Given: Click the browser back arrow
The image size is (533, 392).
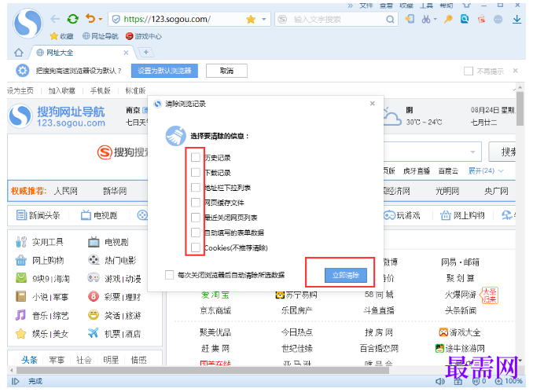Looking at the screenshot, I should [x=55, y=19].
